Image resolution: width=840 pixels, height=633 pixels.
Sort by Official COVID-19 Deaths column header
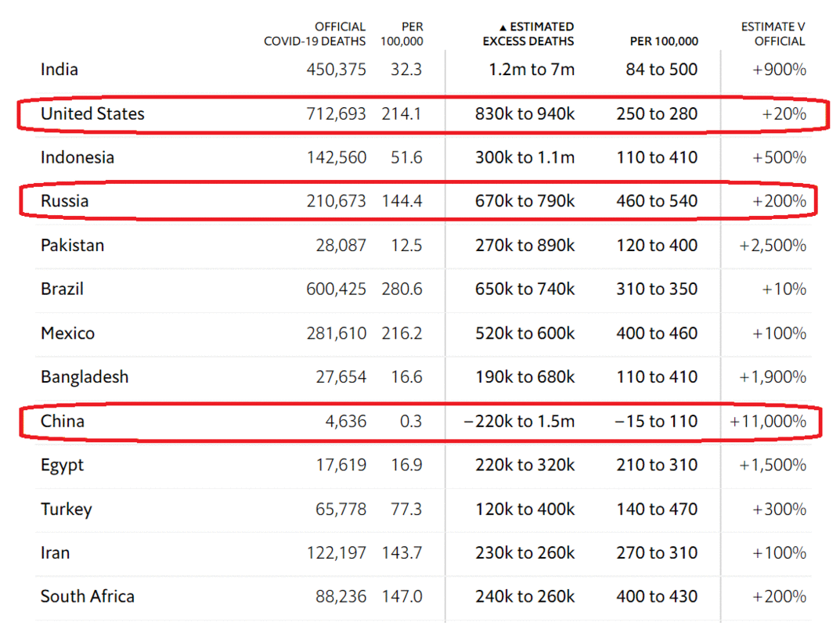click(315, 34)
